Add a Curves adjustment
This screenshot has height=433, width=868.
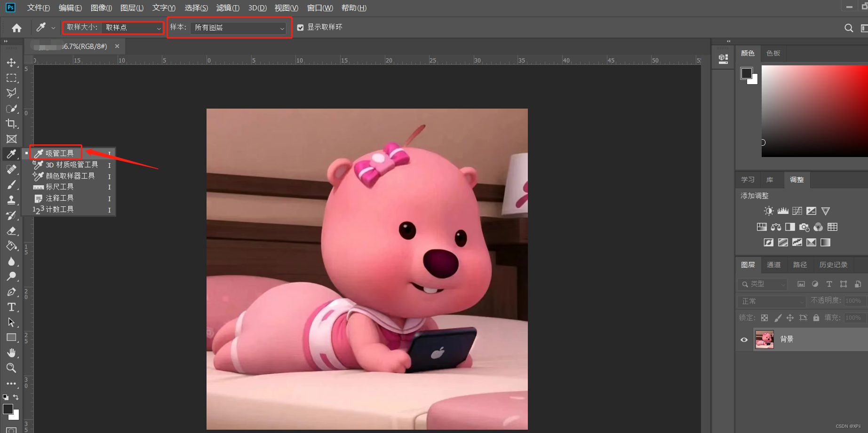point(797,211)
